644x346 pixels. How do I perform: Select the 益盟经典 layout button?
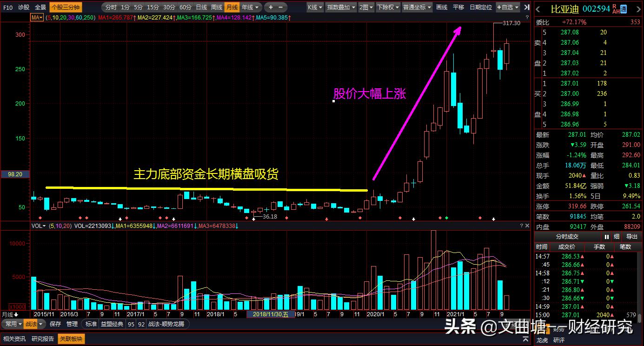coord(112,324)
